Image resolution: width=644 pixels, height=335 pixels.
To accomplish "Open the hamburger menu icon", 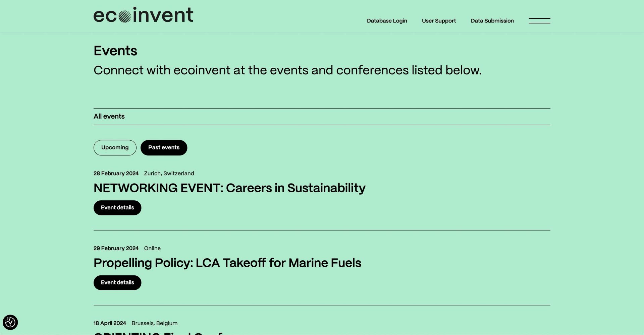I will [x=539, y=21].
